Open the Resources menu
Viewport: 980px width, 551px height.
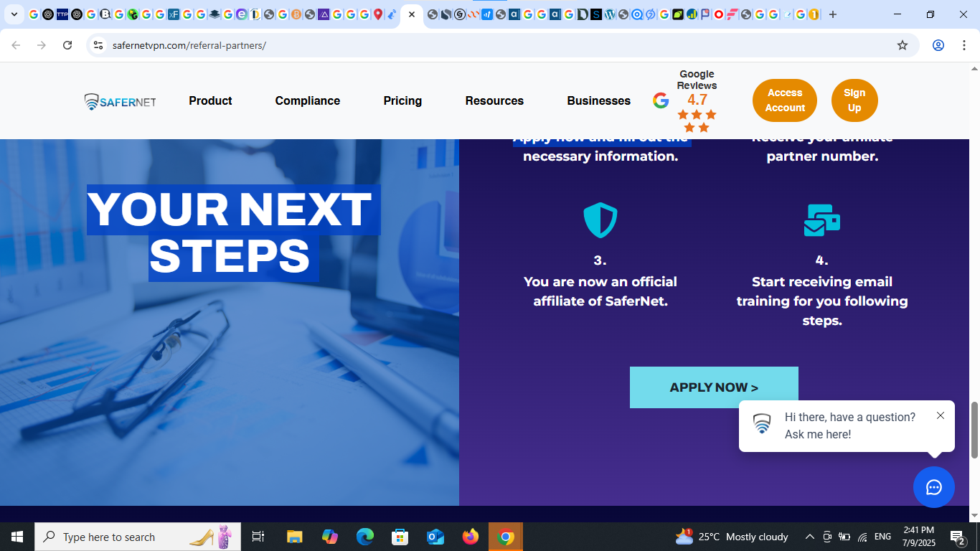click(x=494, y=100)
